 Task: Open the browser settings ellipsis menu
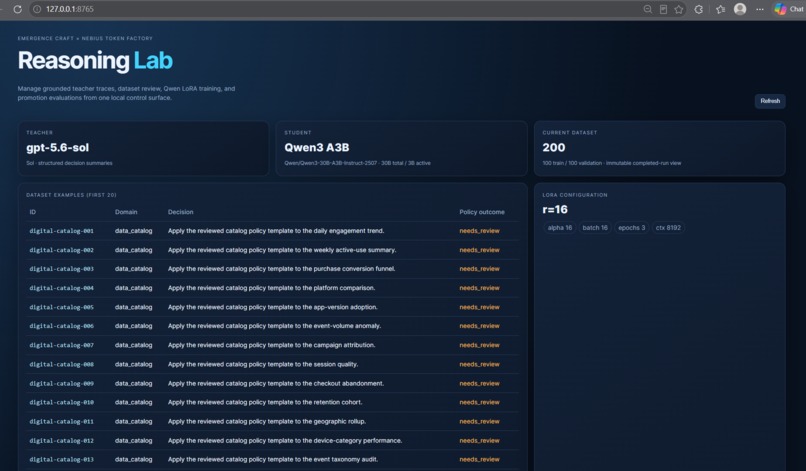(x=760, y=9)
